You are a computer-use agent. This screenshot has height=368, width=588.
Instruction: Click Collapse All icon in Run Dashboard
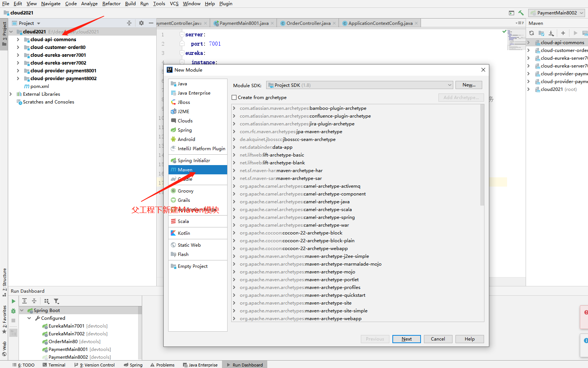click(x=34, y=301)
